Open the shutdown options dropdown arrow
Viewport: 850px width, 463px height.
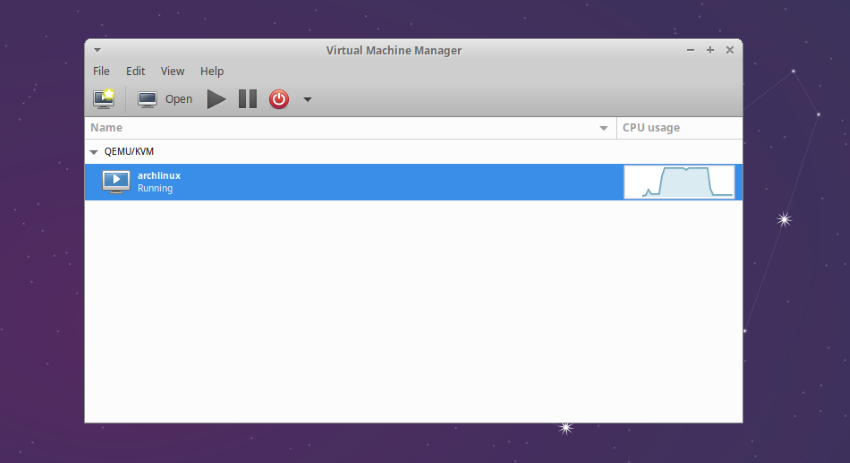tap(307, 100)
